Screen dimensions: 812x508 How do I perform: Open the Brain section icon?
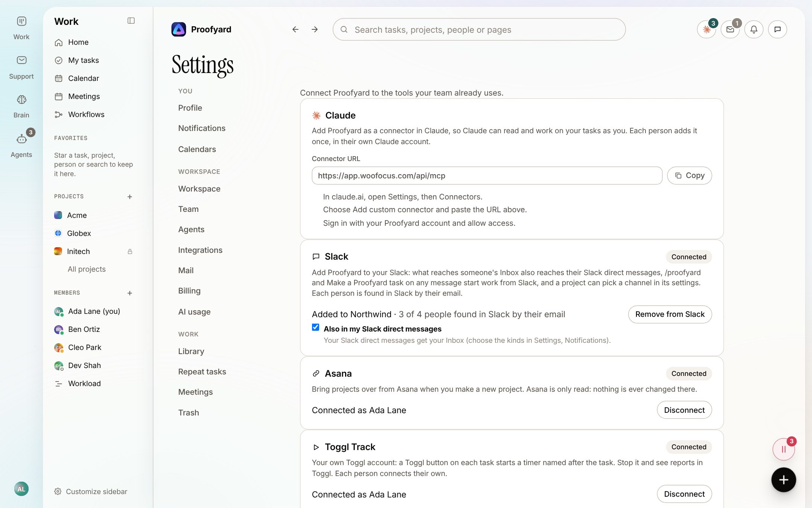[x=21, y=99]
